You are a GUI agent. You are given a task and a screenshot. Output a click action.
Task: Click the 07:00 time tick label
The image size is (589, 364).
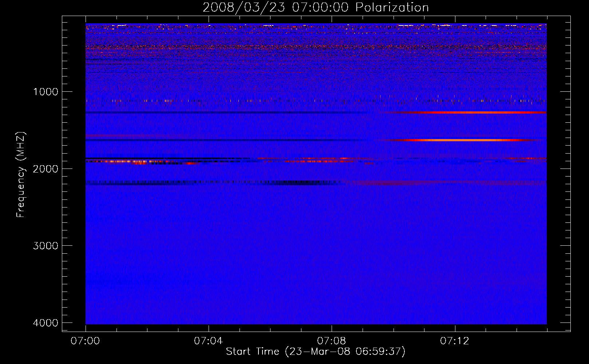pyautogui.click(x=85, y=341)
